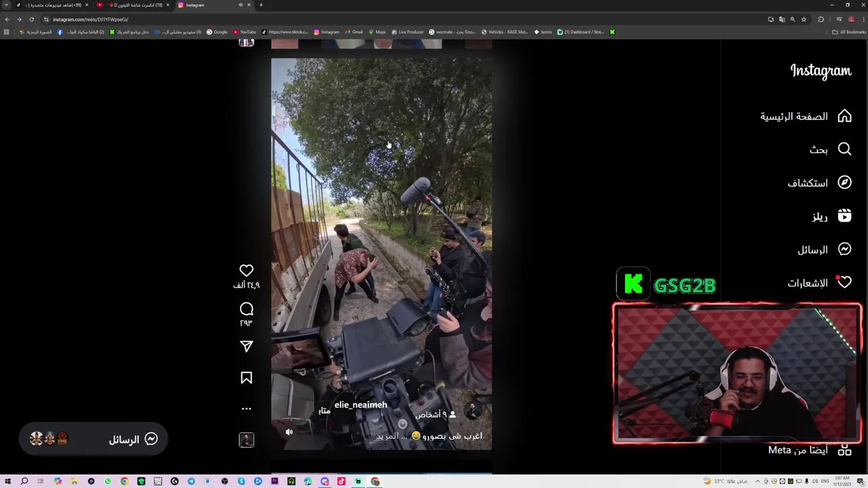Open WhatsApp from the taskbar

click(x=108, y=481)
